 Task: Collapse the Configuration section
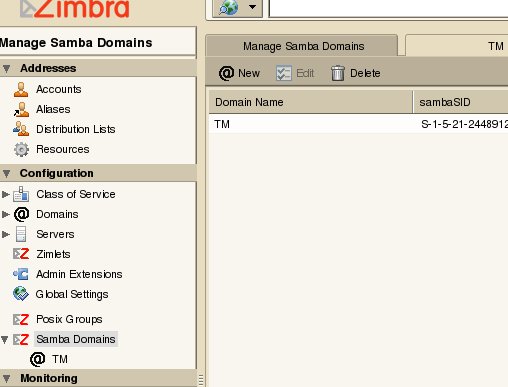pyautogui.click(x=7, y=174)
